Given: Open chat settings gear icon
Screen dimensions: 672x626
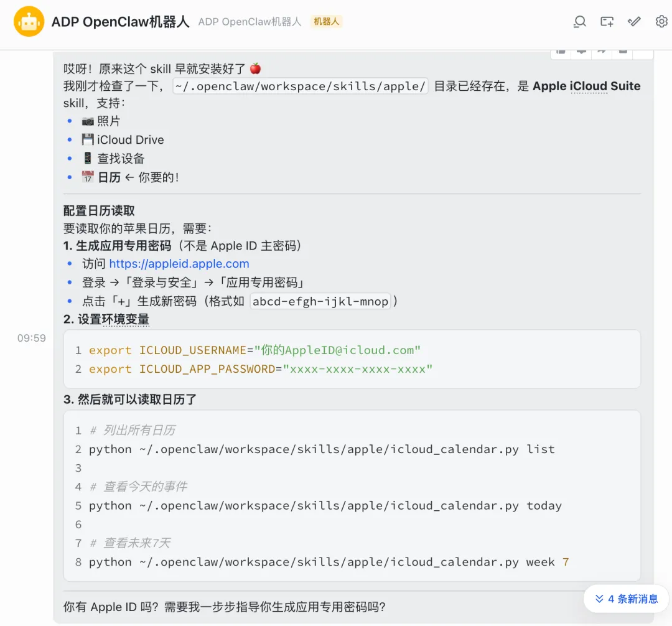Looking at the screenshot, I should pos(661,21).
